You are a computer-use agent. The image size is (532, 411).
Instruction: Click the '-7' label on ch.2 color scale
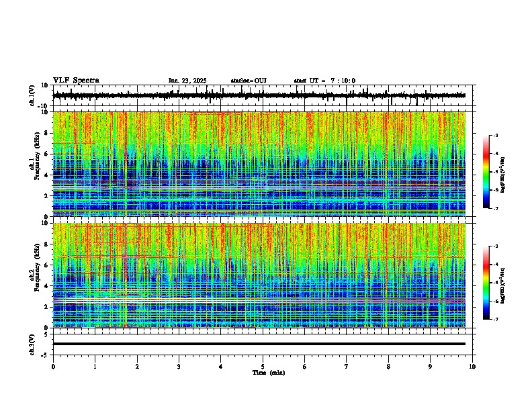pyautogui.click(x=496, y=320)
